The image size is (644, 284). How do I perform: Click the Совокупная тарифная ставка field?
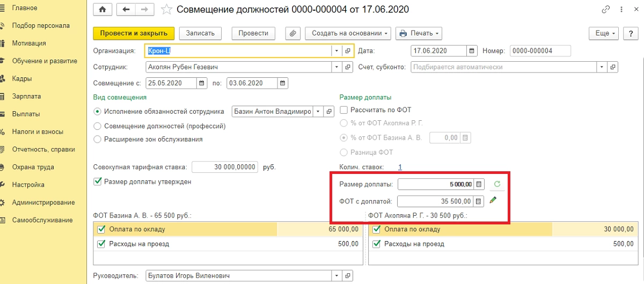pos(225,167)
